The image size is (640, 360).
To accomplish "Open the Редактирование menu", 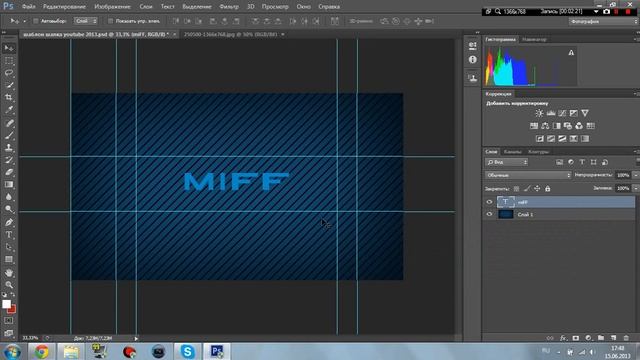I will (64, 7).
